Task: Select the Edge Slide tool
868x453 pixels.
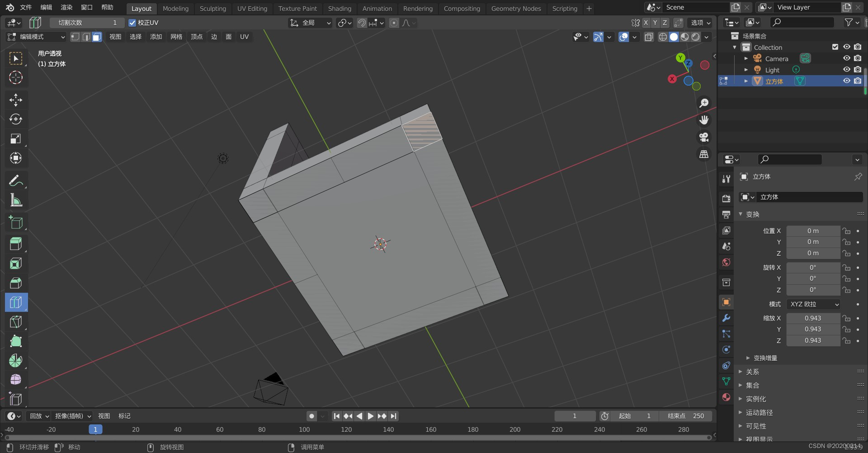Action: point(16,399)
